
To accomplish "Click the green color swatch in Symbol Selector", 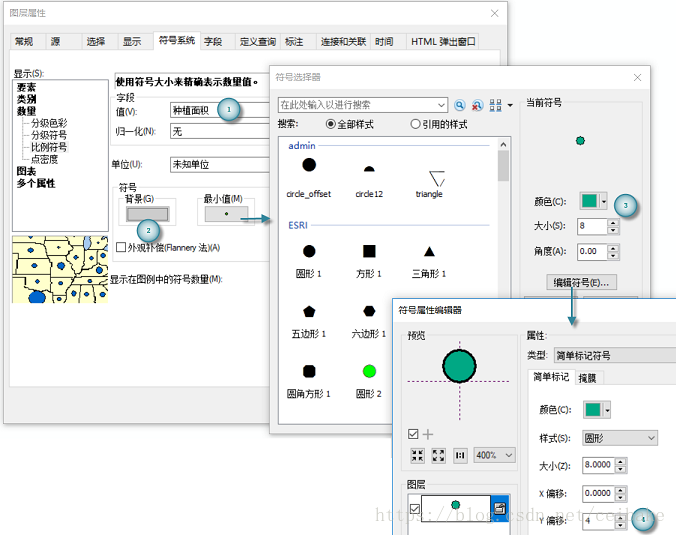I will pos(589,201).
